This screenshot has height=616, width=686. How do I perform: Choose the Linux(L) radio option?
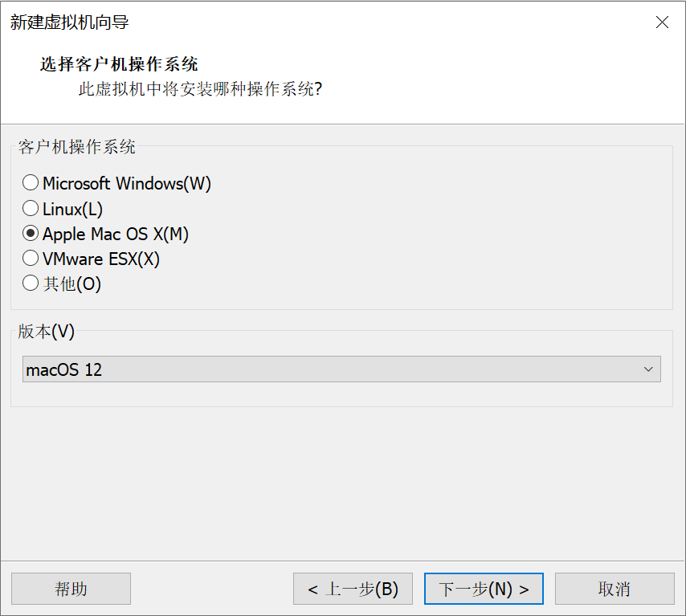31,209
